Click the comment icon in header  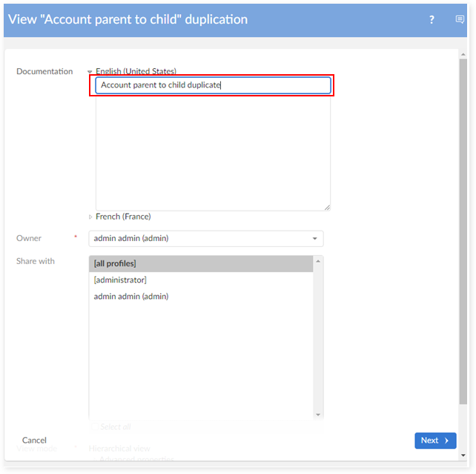coord(460,20)
